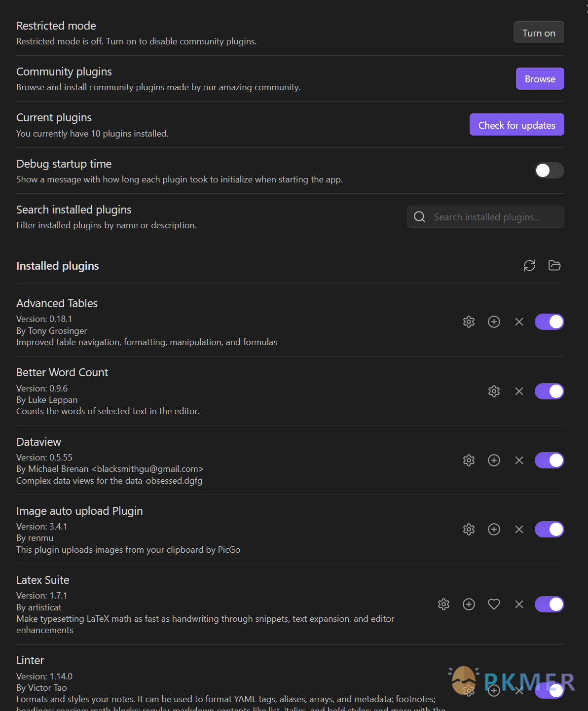Turn off Image auto upload Plugin toggle
The image size is (588, 711).
(550, 530)
